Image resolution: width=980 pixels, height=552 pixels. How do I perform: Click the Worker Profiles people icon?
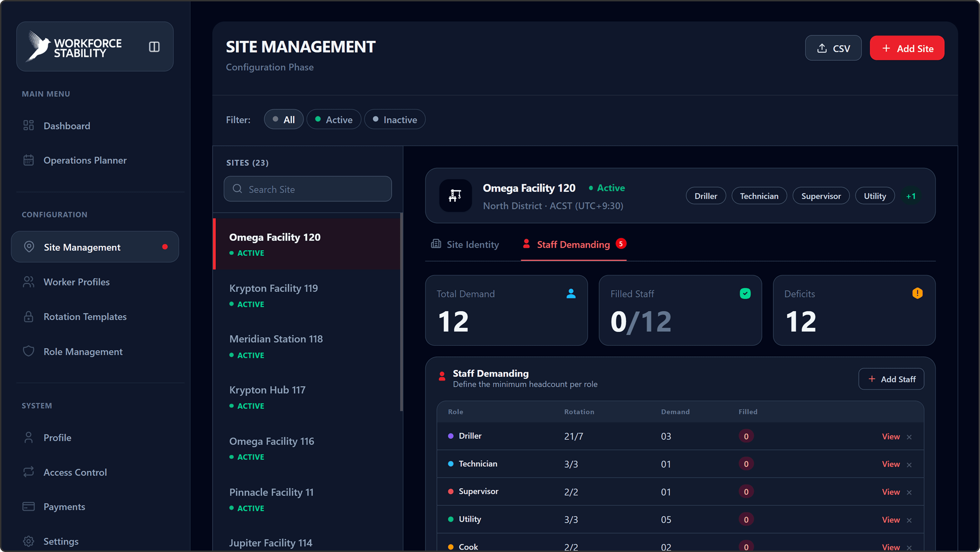29,282
